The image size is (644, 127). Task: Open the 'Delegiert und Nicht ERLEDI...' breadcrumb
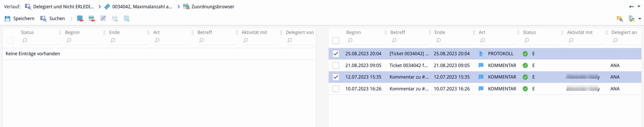[x=63, y=6]
